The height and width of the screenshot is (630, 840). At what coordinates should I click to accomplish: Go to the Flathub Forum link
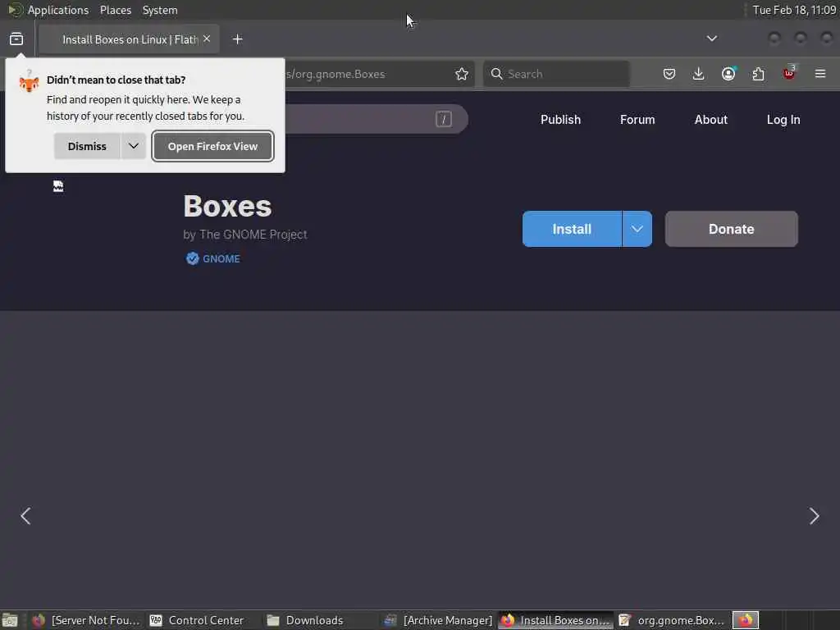point(637,120)
